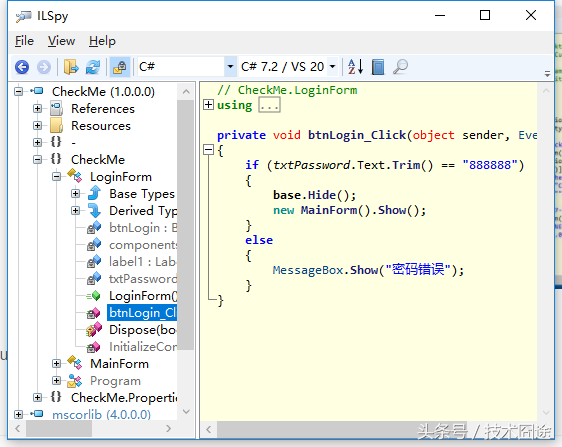Toggle show internal types and members button
The image size is (562, 447).
[120, 67]
